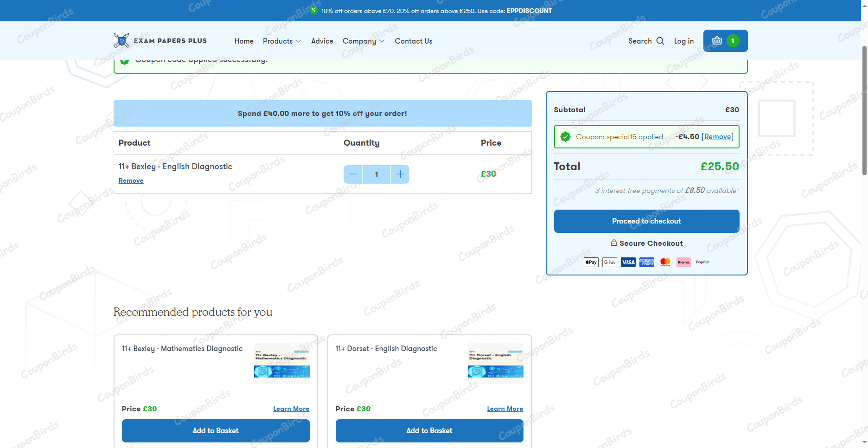Expand the Company dropdown menu
The image size is (868, 448).
(x=363, y=41)
